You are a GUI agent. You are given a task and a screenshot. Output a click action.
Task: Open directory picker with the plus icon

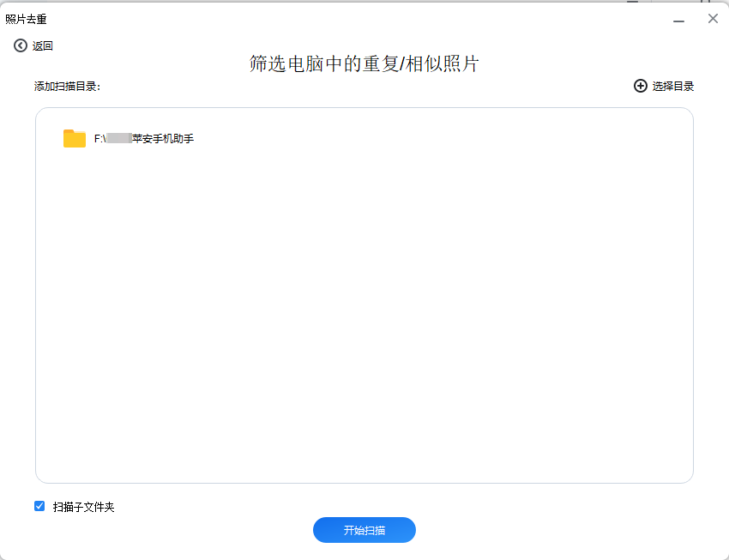pyautogui.click(x=640, y=86)
